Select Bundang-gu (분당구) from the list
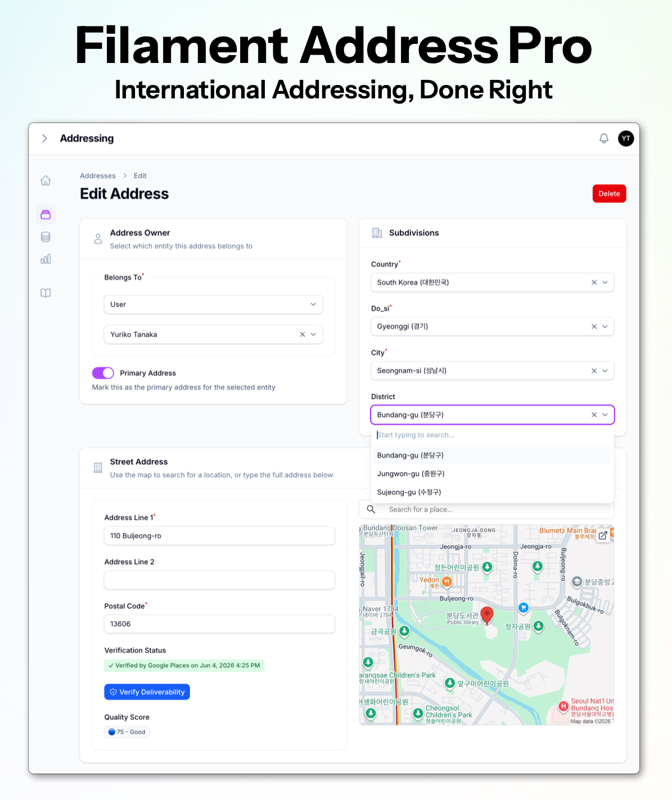This screenshot has height=800, width=672. tap(492, 455)
